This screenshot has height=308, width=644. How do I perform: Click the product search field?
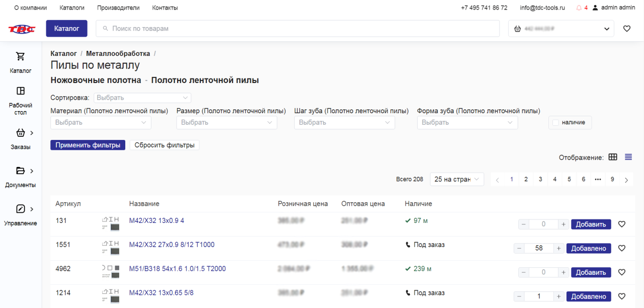click(297, 29)
